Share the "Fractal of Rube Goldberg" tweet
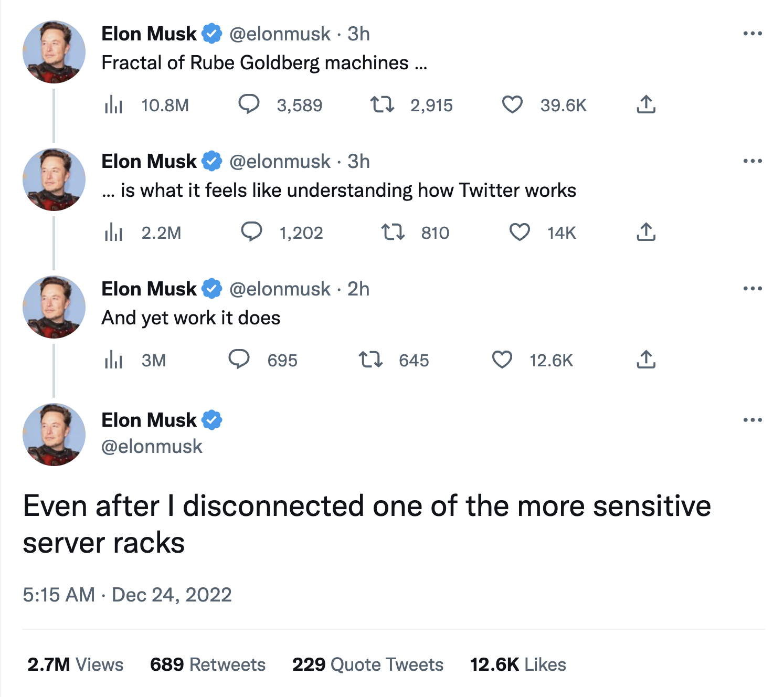 pyautogui.click(x=646, y=105)
